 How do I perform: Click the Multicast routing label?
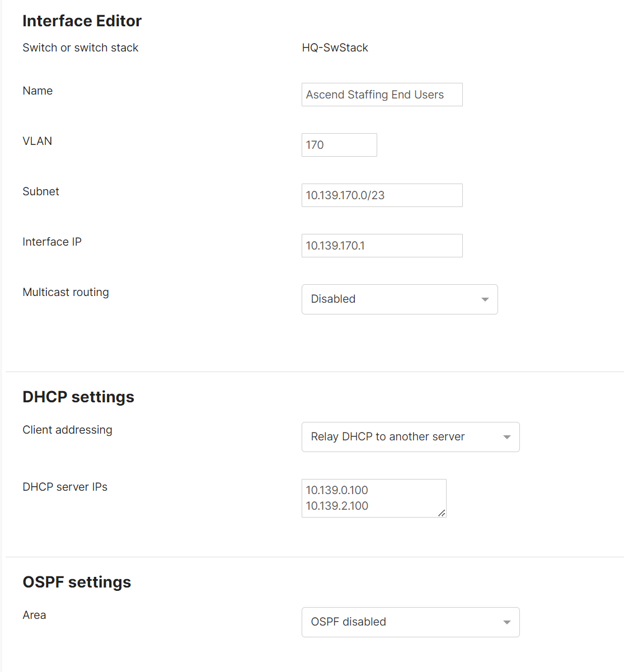pyautogui.click(x=65, y=292)
